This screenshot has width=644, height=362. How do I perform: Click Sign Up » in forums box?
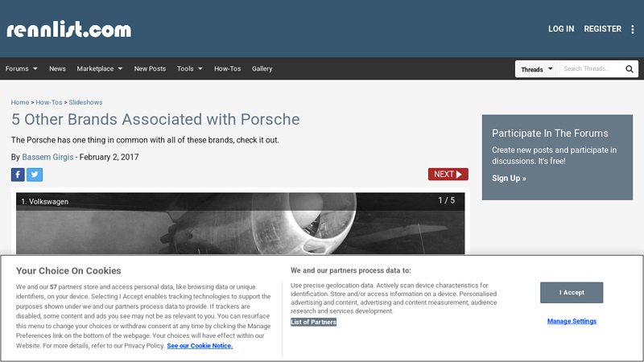pyautogui.click(x=509, y=178)
